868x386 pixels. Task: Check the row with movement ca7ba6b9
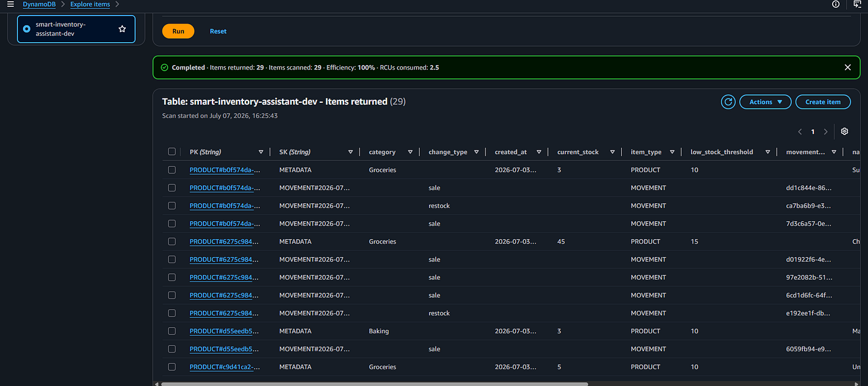coord(172,206)
